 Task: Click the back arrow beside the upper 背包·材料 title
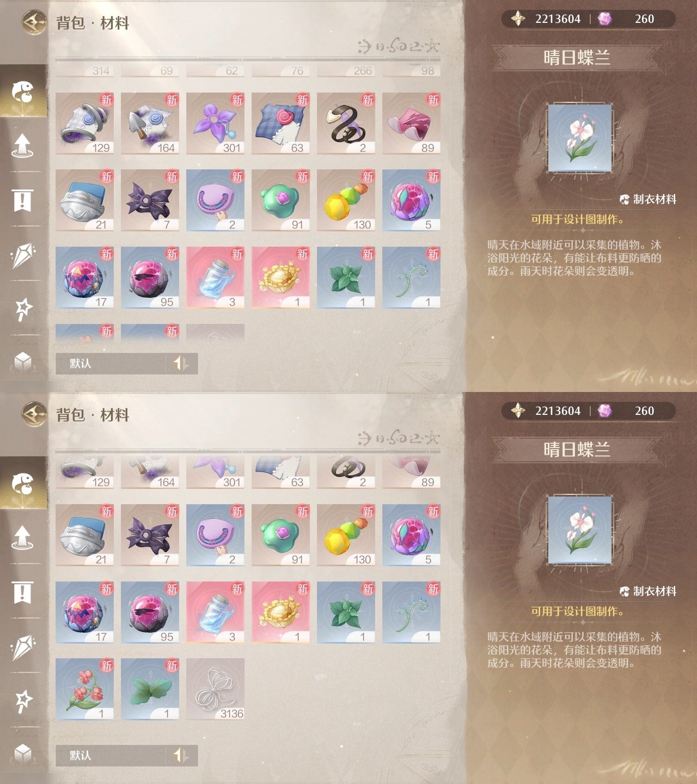pyautogui.click(x=34, y=22)
